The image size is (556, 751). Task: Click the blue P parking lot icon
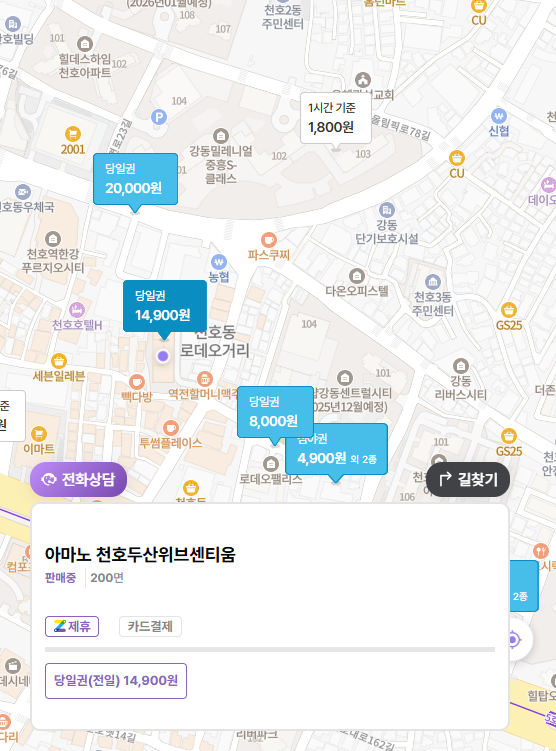(x=159, y=117)
